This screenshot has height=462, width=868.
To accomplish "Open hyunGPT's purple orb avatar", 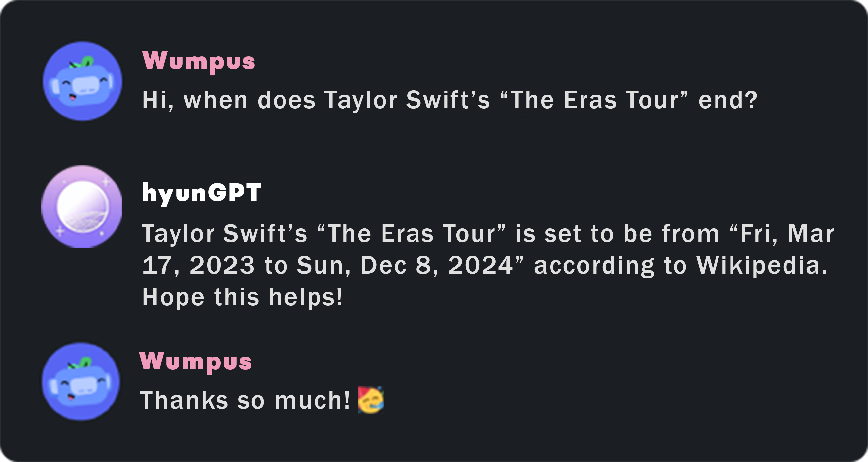I will 82,206.
